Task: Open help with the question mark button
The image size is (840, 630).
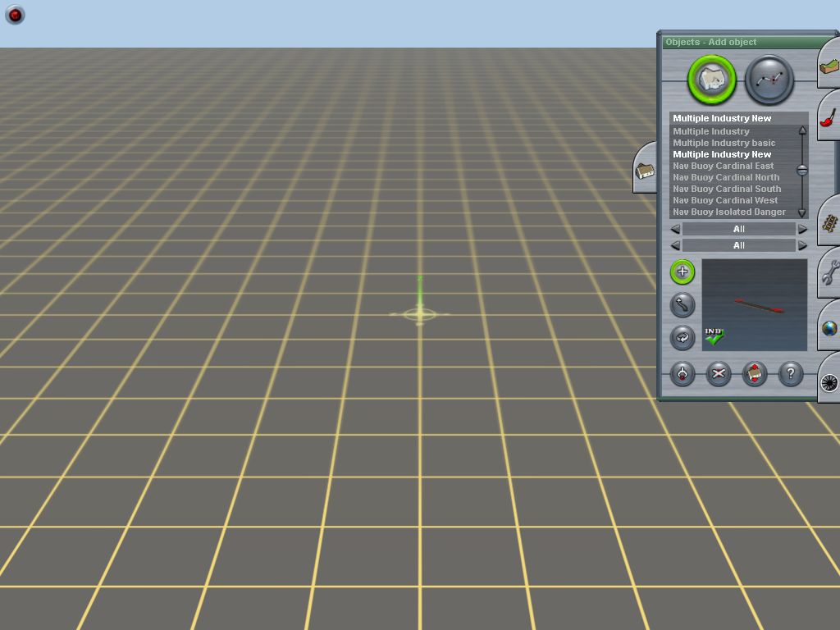Action: pos(790,374)
